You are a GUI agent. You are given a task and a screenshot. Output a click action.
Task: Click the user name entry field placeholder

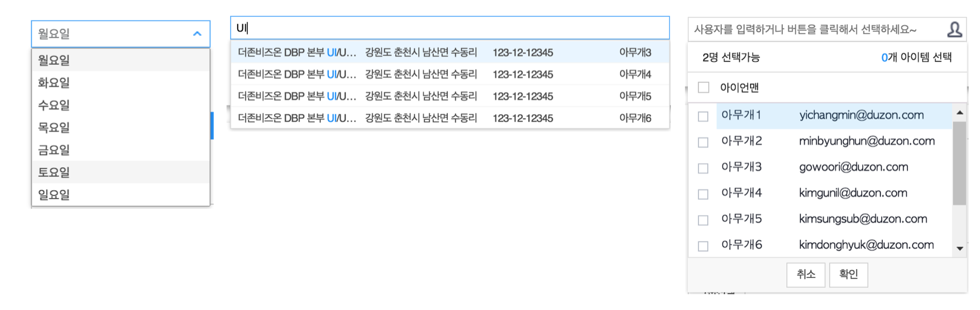pyautogui.click(x=805, y=29)
